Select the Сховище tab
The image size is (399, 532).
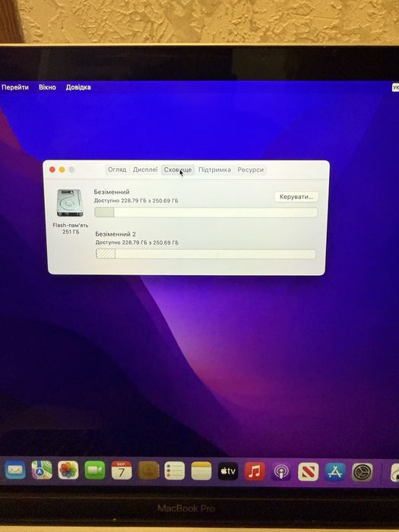click(x=178, y=169)
